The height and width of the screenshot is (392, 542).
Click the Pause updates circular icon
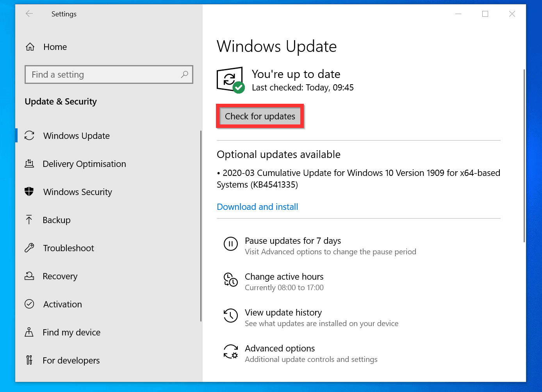pyautogui.click(x=230, y=244)
